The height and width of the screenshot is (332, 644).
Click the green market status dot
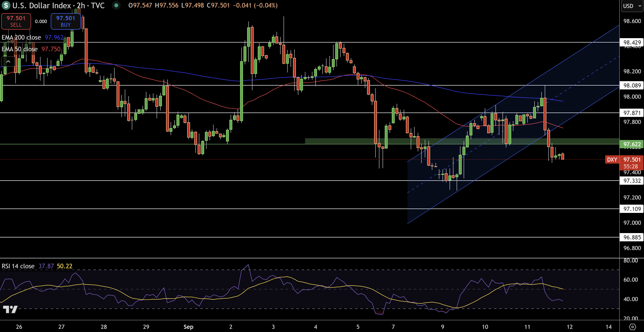pyautogui.click(x=116, y=5)
